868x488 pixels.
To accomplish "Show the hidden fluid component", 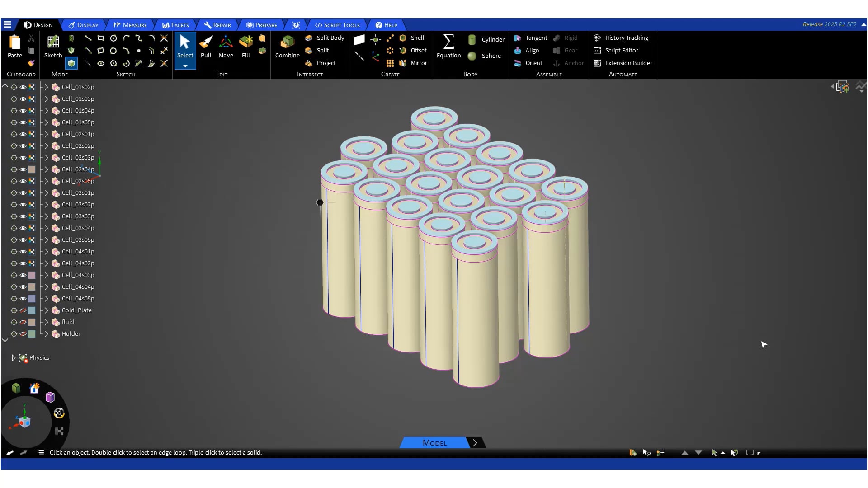I will (23, 322).
